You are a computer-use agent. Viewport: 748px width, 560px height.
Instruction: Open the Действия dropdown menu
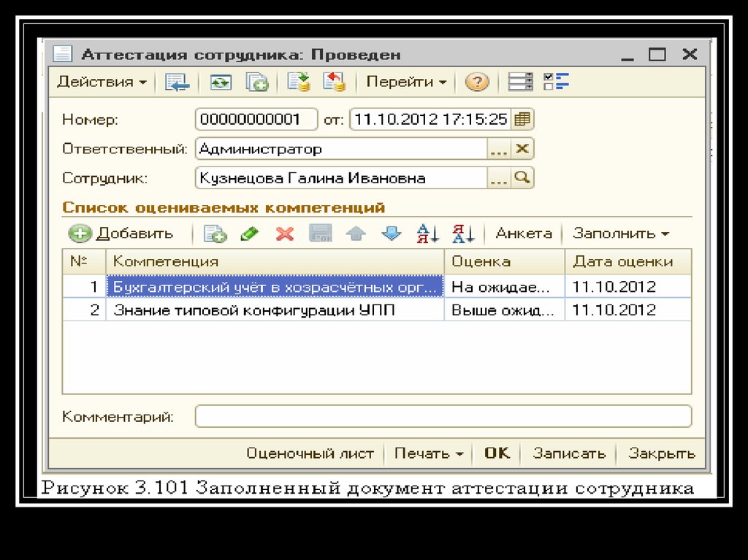(102, 82)
